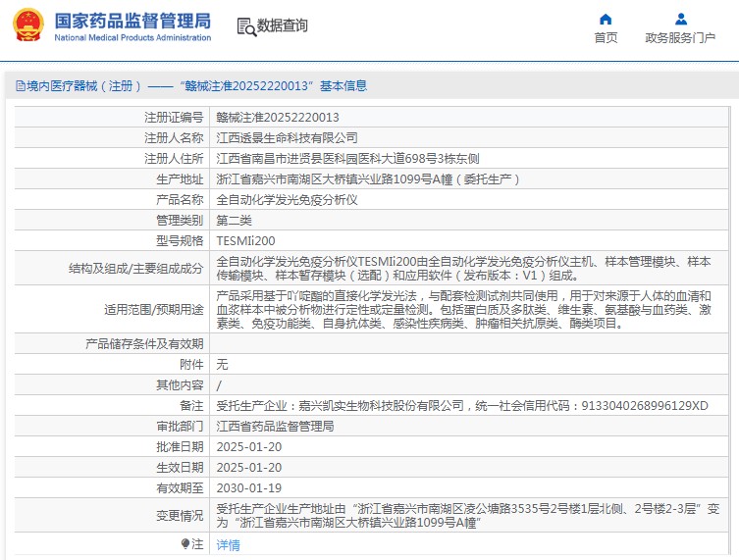Click the 首页 home icon
739x560 pixels.
(x=606, y=19)
